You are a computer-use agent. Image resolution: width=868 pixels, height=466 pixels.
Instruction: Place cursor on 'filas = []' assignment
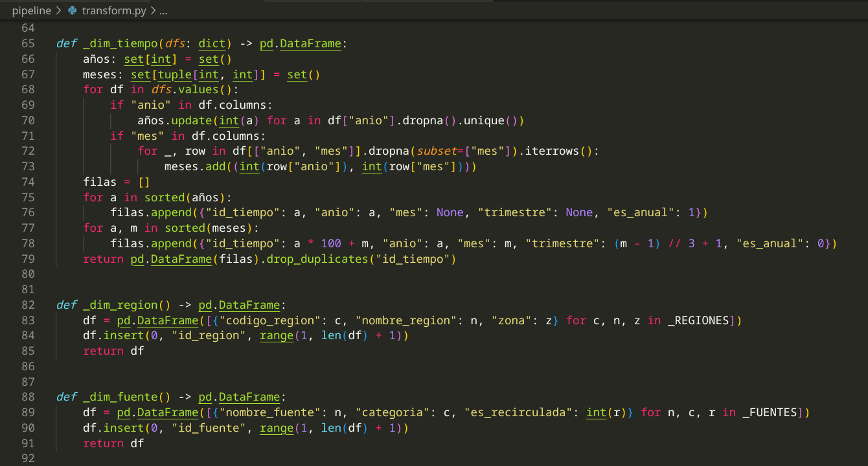point(117,182)
